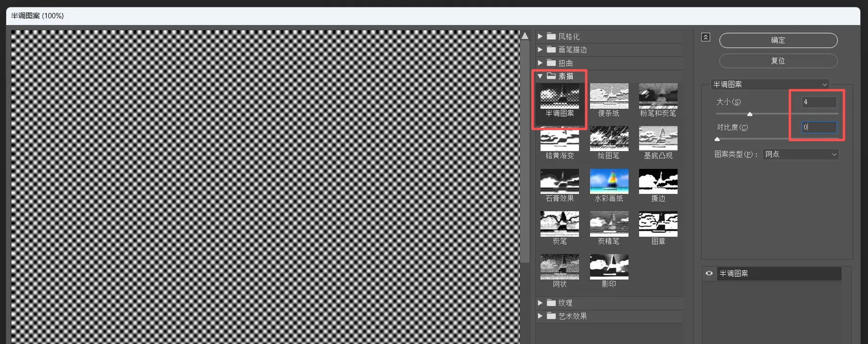868x344 pixels.
Task: Click the 复位 button
Action: [x=778, y=61]
